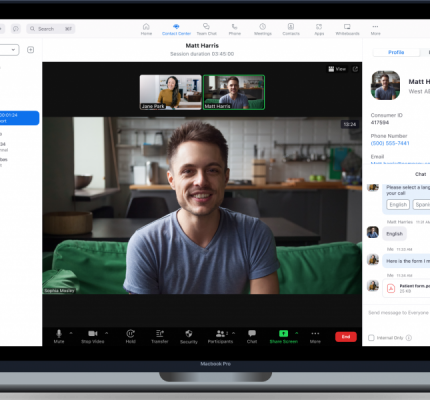Viewport: 430px width, 400px height.
Task: Open the Whiteboards tab
Action: point(347,29)
